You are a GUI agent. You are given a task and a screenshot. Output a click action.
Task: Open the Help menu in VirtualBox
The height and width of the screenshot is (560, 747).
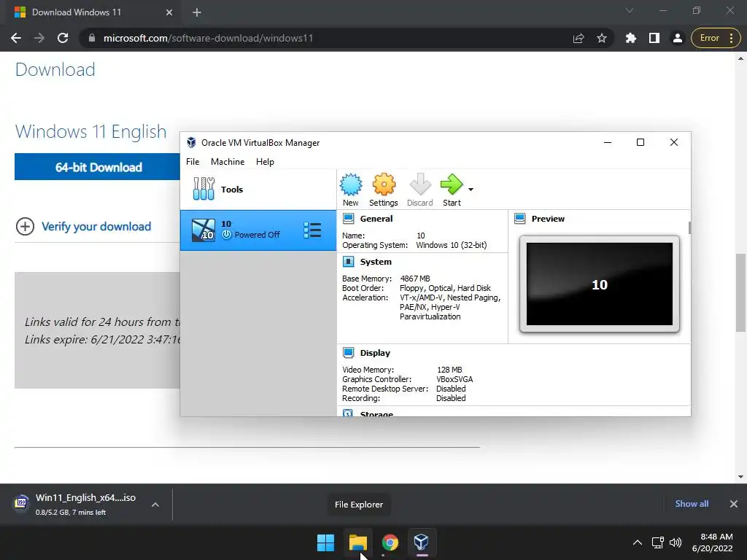[x=265, y=161]
